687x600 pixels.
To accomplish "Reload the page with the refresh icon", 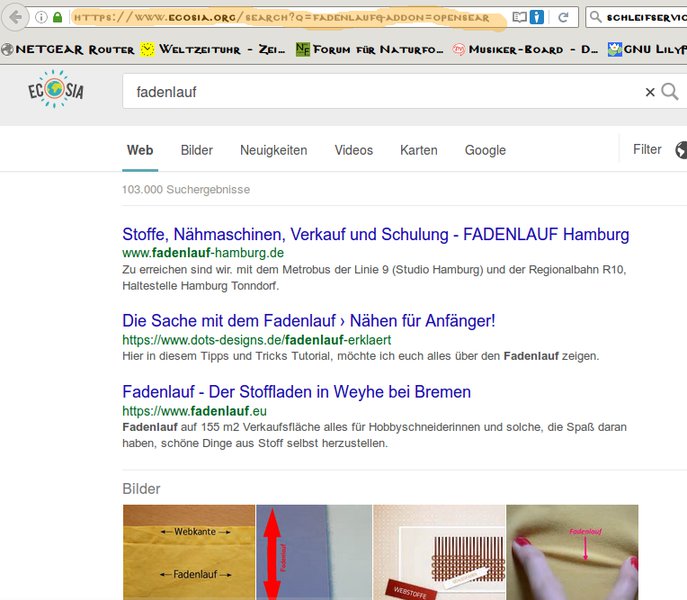I will pyautogui.click(x=563, y=18).
